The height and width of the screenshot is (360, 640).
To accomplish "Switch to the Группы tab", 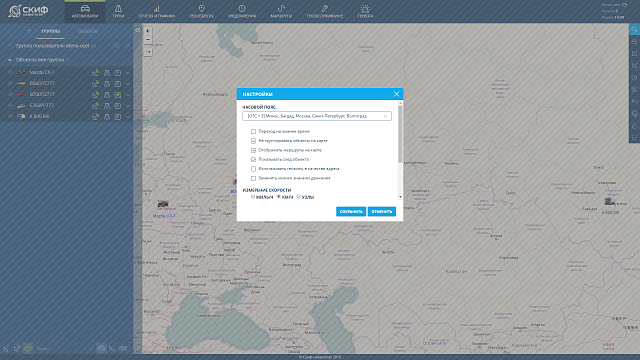I will (51, 31).
